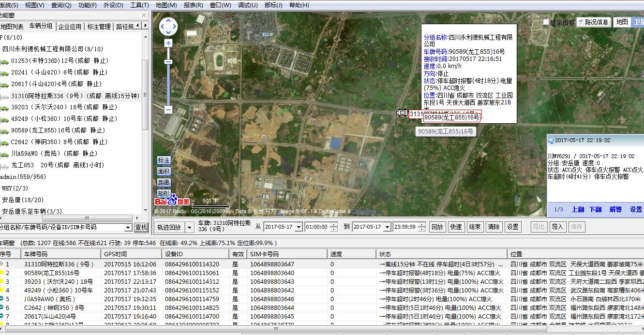Screen dimensions: 644x335
Task: Zoom out with the map minus button
Action: tap(168, 110)
